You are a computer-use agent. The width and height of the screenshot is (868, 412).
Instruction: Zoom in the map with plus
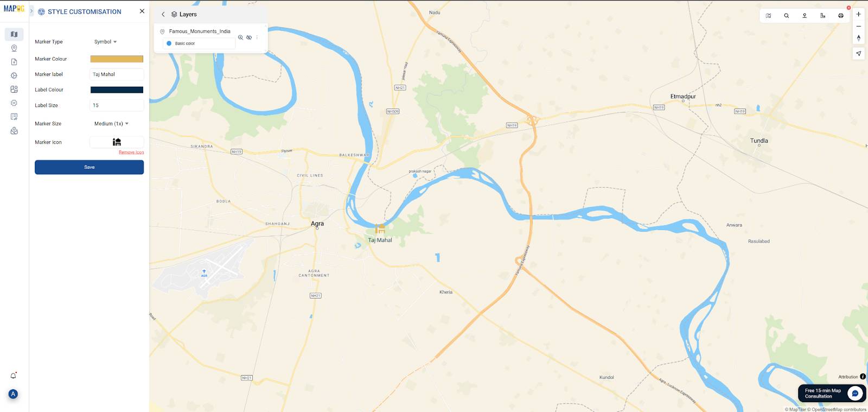click(x=858, y=15)
